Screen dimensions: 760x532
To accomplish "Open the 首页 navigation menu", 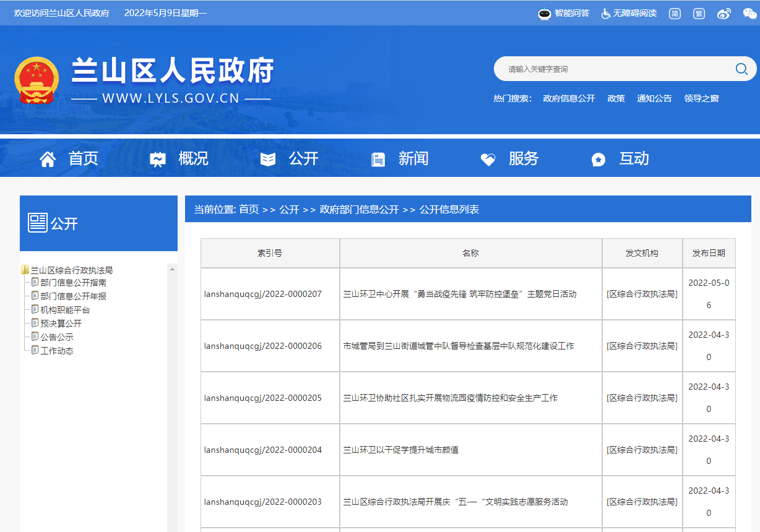I will (84, 159).
